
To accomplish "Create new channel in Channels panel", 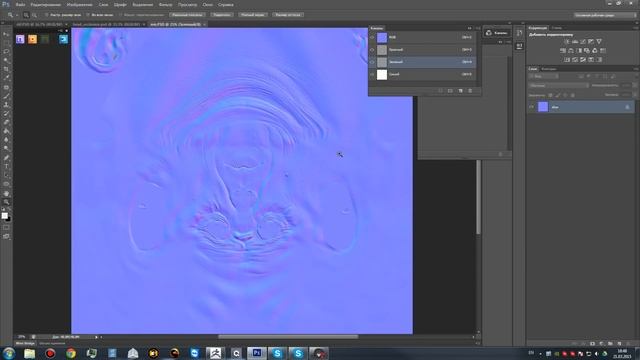I will coord(460,91).
